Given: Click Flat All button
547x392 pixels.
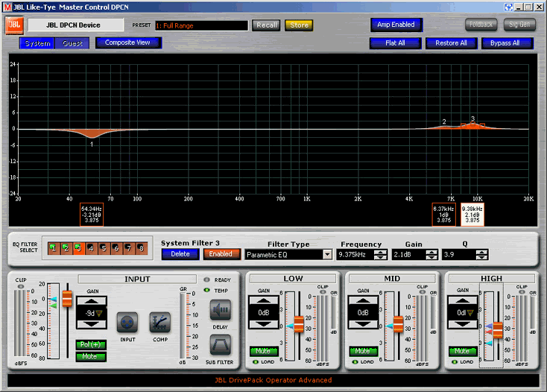Looking at the screenshot, I should [395, 43].
